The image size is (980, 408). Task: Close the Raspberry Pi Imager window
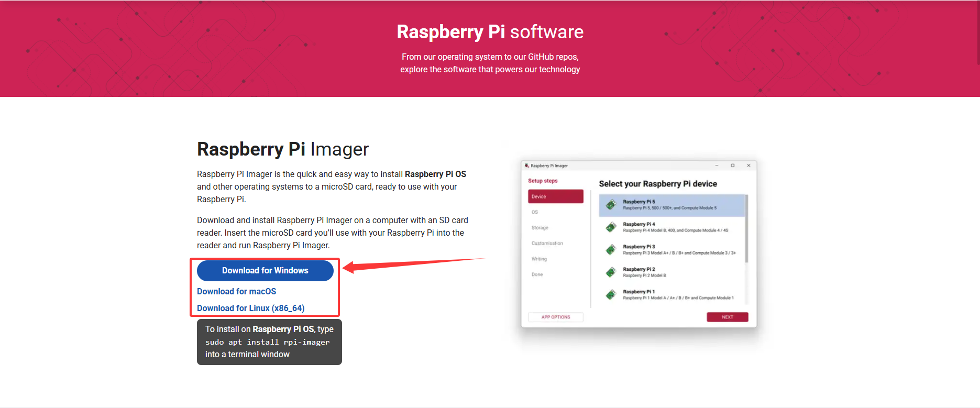748,166
